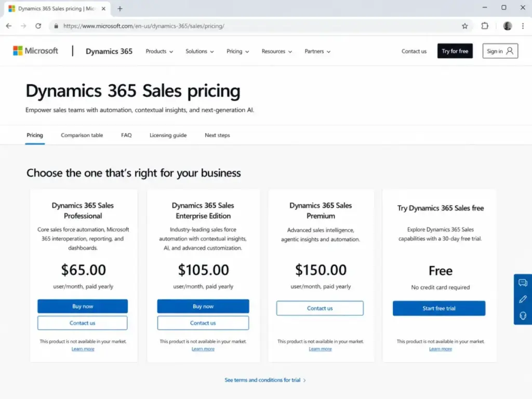This screenshot has height=399, width=532.
Task: Click the Start free trial button
Action: (x=439, y=308)
